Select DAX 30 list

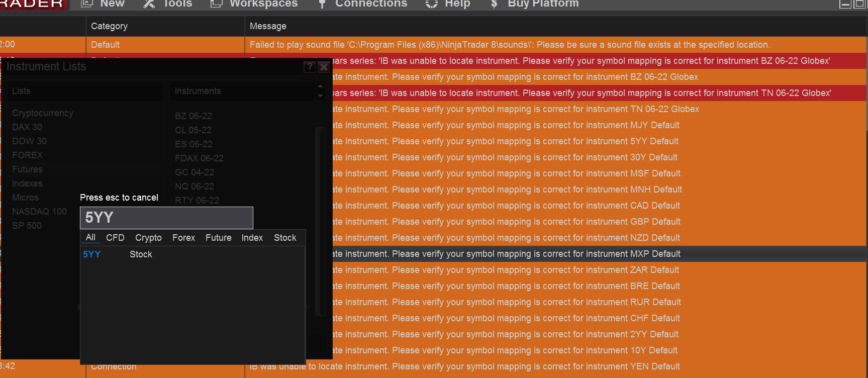pos(27,127)
